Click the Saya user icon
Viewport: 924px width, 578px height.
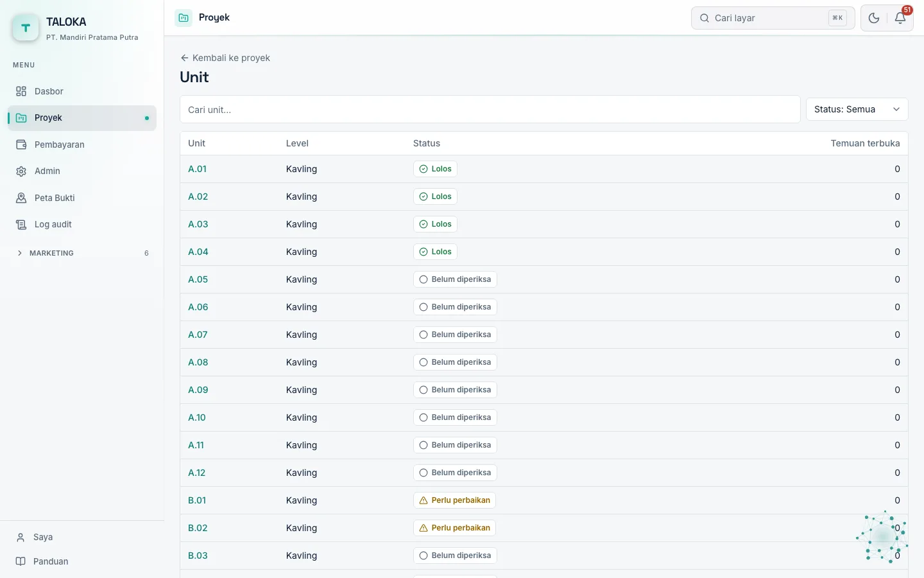(21, 538)
